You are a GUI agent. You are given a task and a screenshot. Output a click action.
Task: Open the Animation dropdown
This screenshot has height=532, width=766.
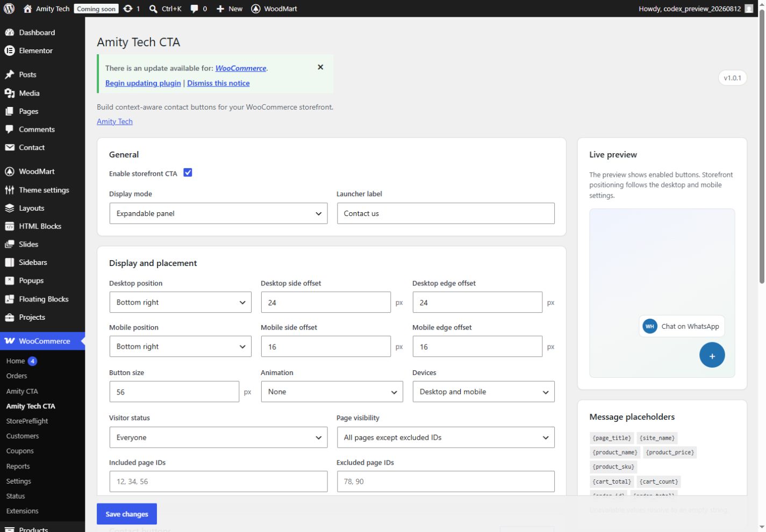tap(332, 392)
